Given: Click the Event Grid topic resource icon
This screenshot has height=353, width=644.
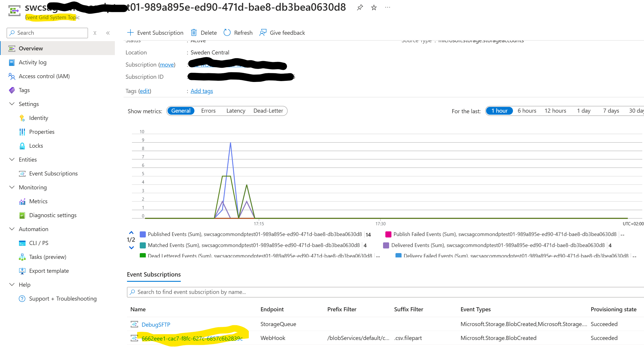Looking at the screenshot, I should 14,11.
